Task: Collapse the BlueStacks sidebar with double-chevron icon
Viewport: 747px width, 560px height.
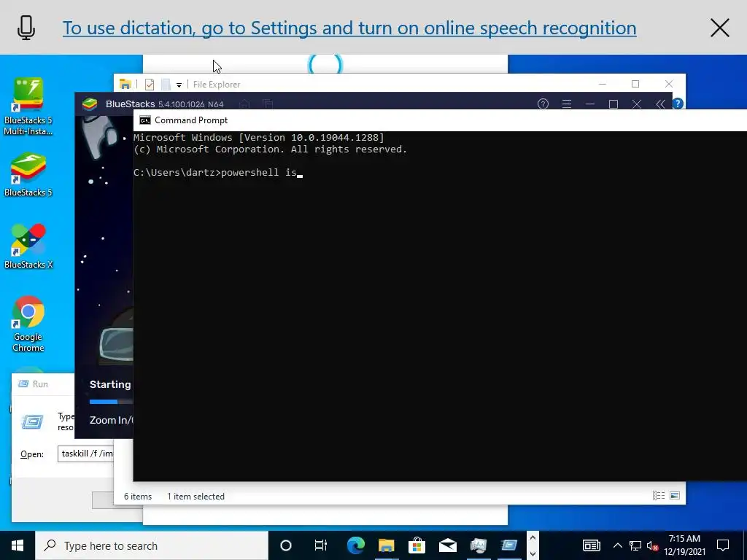Action: tap(659, 104)
